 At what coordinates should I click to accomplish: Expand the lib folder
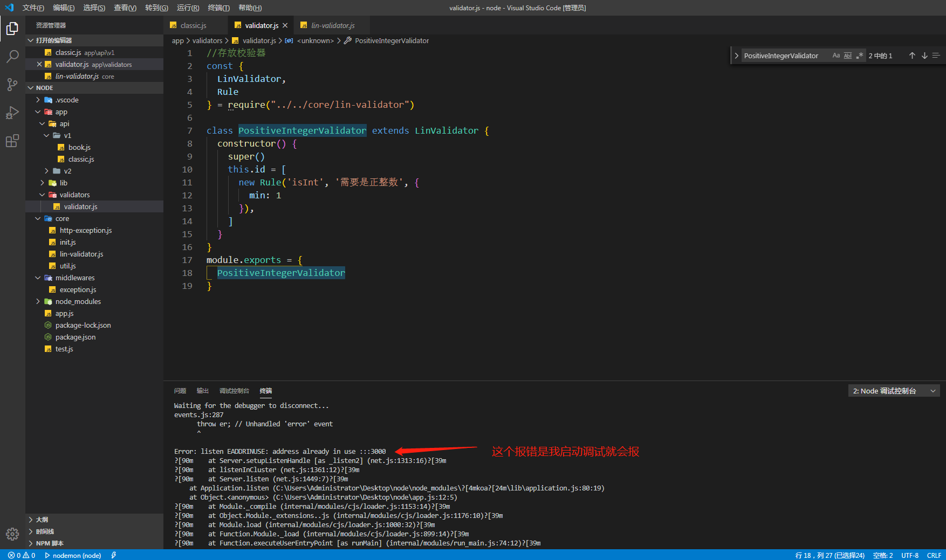94,183
